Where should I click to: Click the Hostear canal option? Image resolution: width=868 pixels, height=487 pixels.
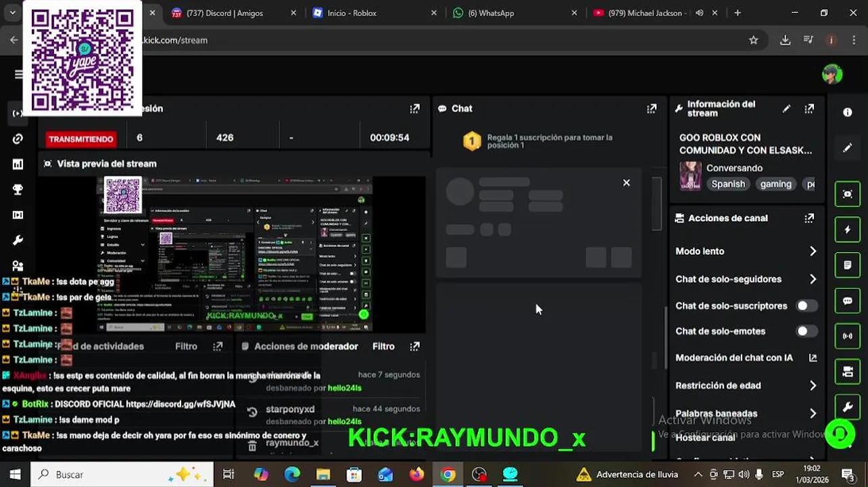705,438
